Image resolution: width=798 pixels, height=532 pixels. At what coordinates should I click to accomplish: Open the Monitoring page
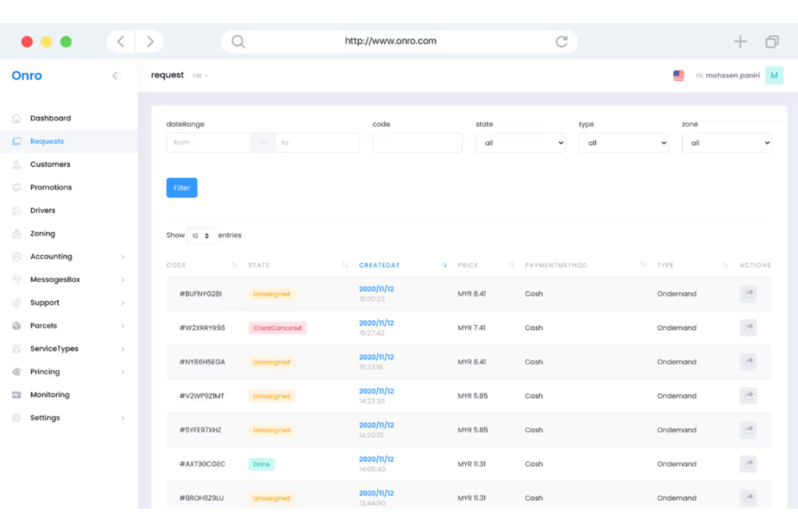click(x=50, y=395)
